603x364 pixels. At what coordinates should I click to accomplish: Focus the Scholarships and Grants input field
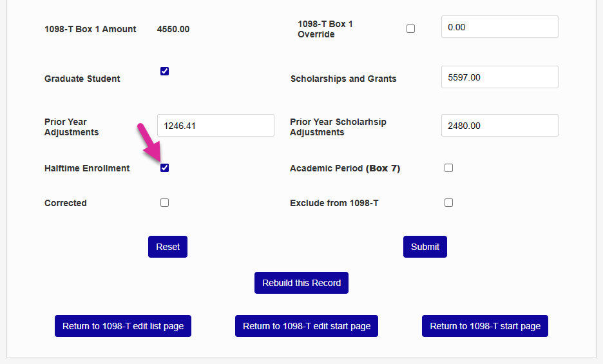tap(499, 77)
